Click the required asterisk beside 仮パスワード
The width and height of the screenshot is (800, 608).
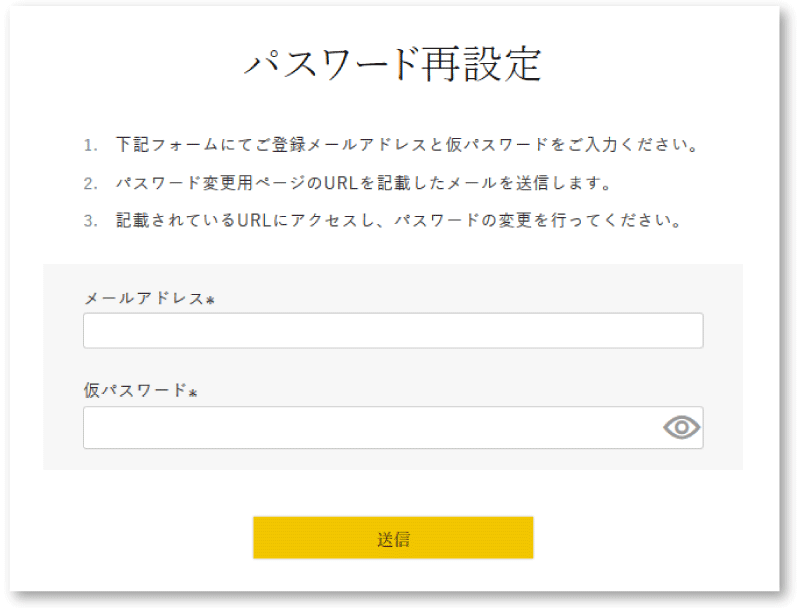pyautogui.click(x=192, y=393)
